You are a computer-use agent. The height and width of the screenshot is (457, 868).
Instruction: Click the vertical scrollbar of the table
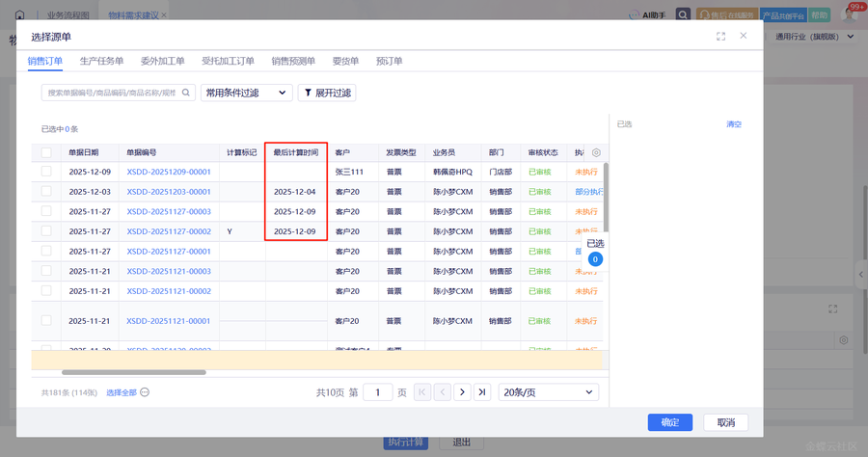(606, 197)
